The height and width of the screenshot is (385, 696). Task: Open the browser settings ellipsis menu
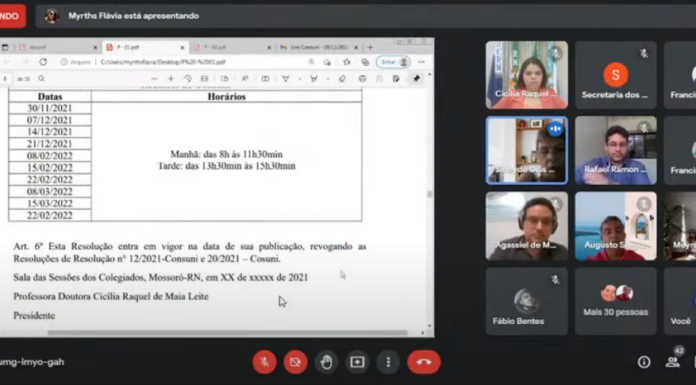421,62
